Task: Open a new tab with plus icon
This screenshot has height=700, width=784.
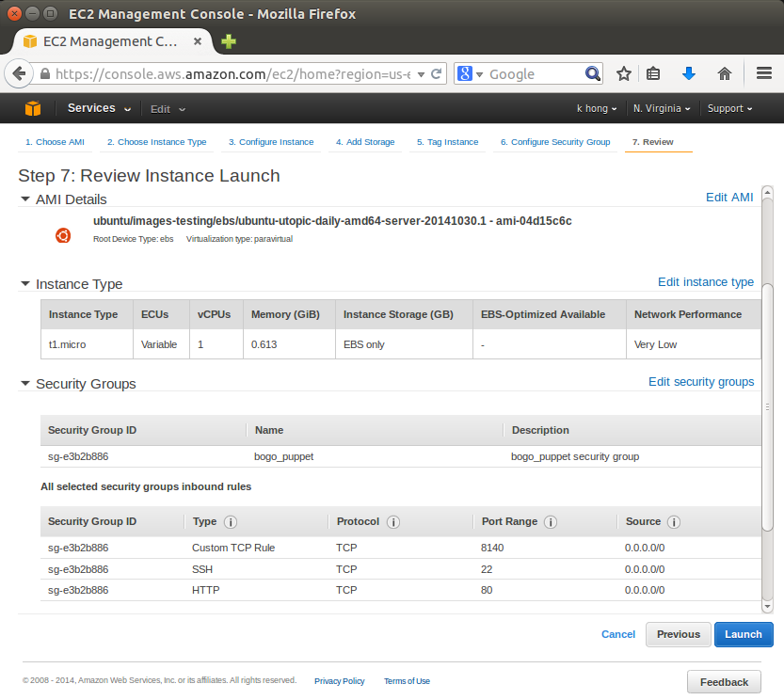Action: pyautogui.click(x=229, y=41)
